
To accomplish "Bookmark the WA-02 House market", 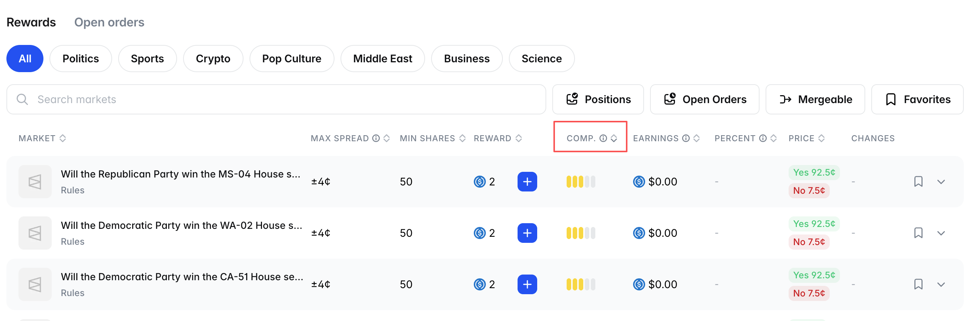I will pos(918,233).
